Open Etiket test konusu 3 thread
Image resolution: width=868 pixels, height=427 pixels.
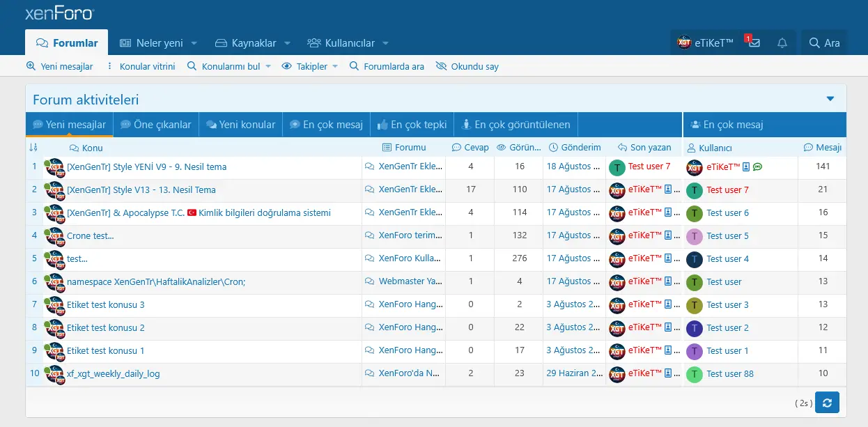105,304
